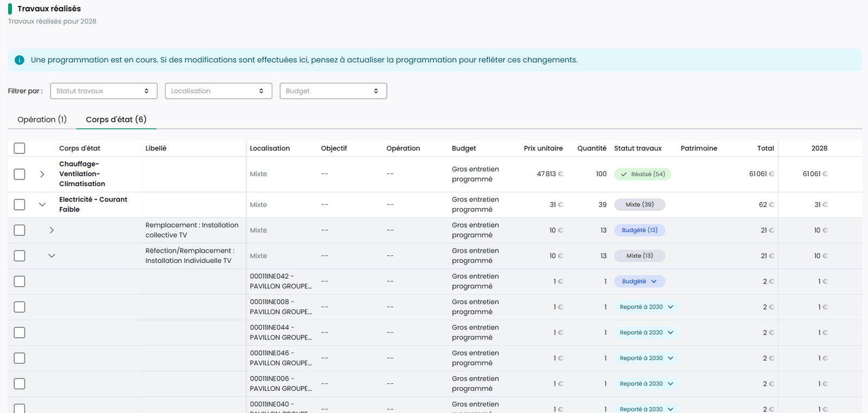
Task: Click the Budgété (13) status badge
Action: [640, 230]
